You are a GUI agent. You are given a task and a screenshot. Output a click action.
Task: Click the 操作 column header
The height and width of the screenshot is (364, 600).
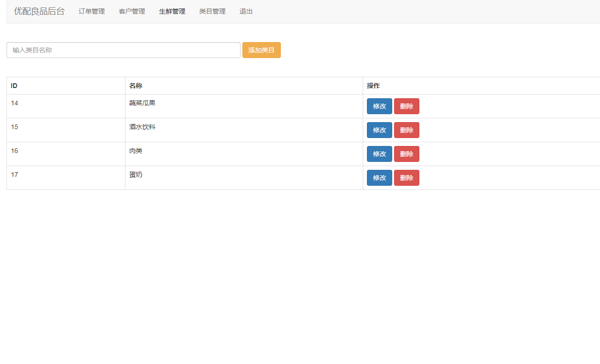tap(373, 86)
